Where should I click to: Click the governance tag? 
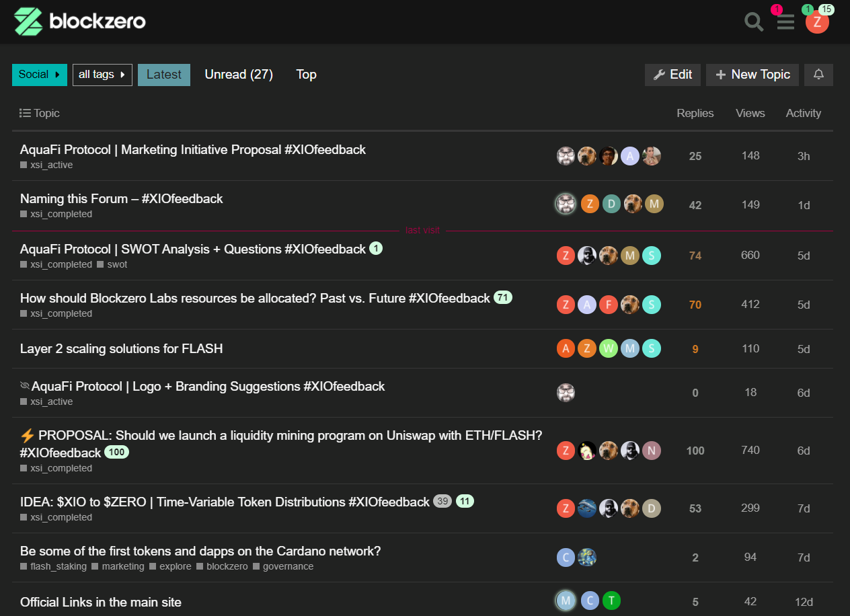[x=283, y=566]
